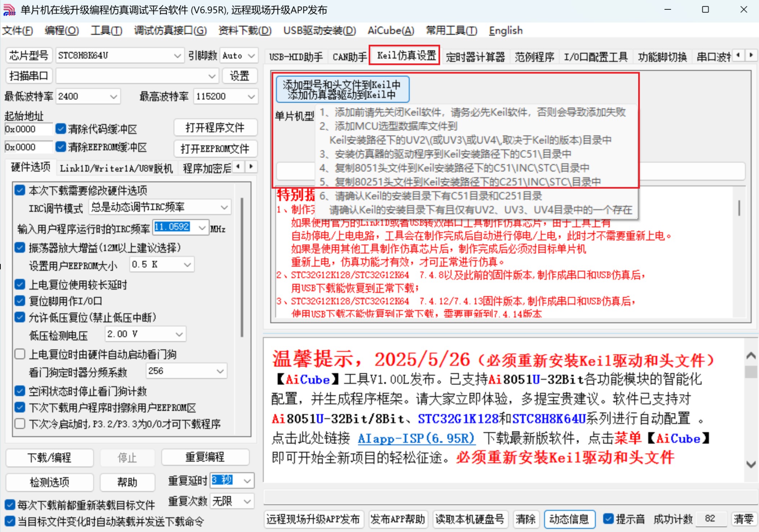Open the AIapp-ISP(6.95R) download link

(x=416, y=438)
